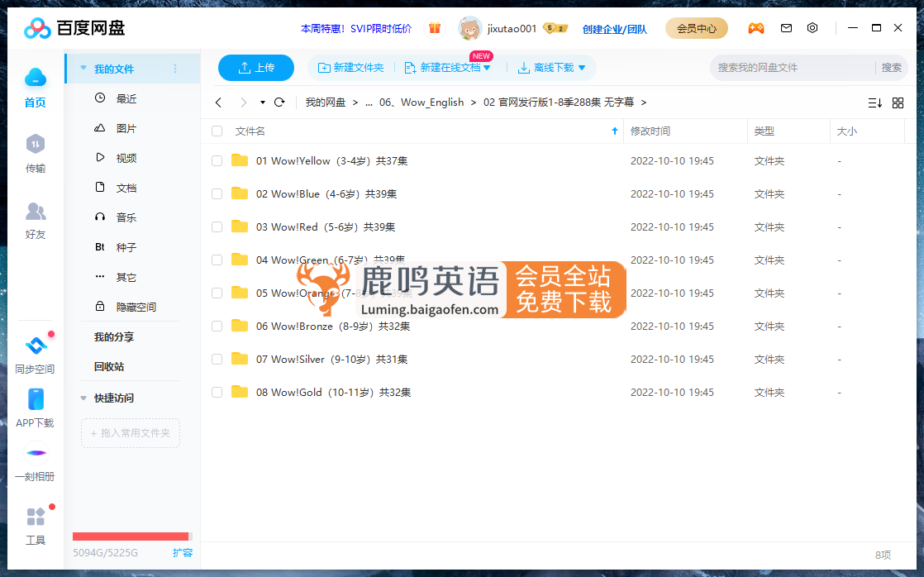Viewport: 924px width, 577px height.
Task: Open 回收站 recycle bin
Action: (109, 366)
